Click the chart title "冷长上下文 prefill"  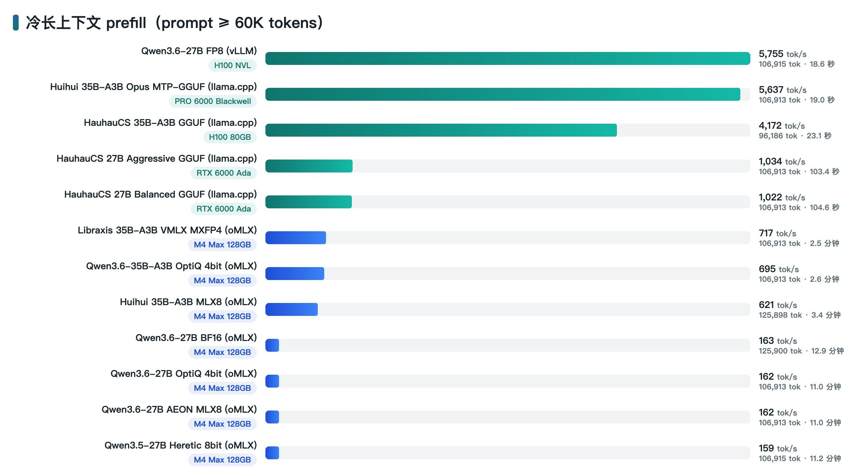click(86, 23)
